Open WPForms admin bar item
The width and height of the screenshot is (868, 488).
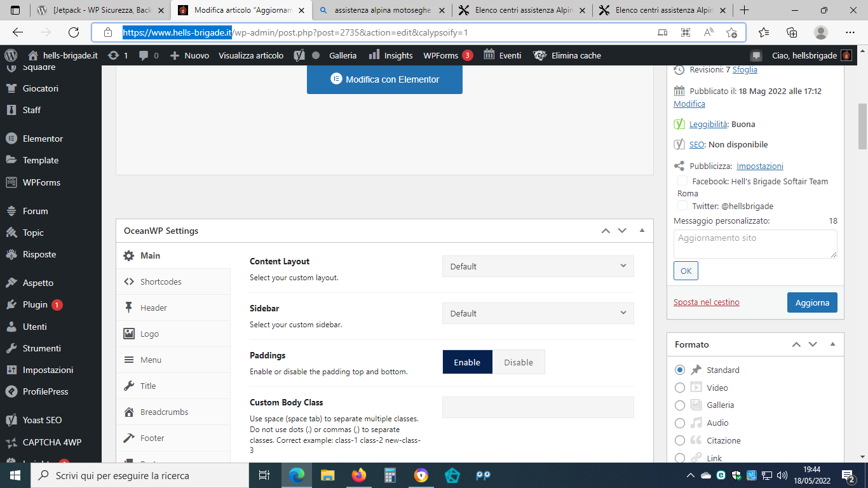[x=448, y=55]
